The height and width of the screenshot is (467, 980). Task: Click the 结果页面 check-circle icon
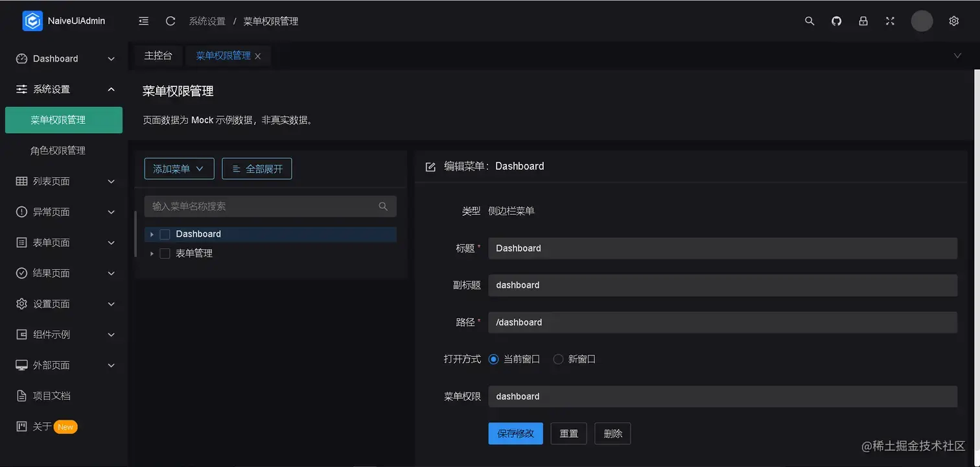tap(21, 273)
